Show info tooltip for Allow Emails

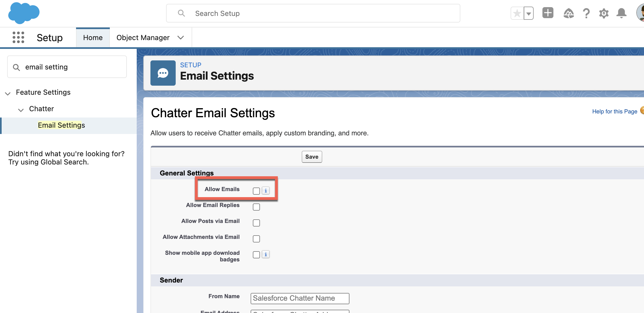click(x=265, y=191)
